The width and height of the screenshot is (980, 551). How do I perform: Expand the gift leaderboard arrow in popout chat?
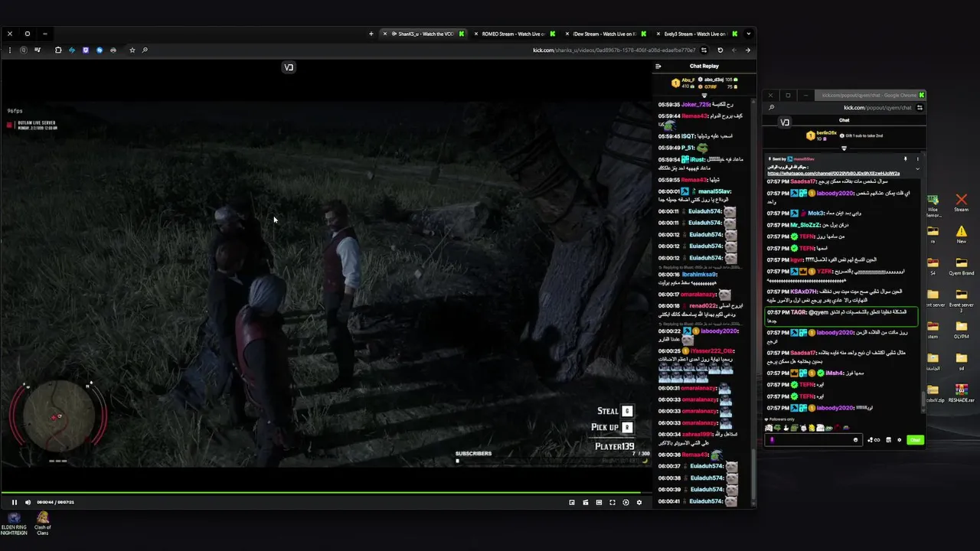pos(844,148)
